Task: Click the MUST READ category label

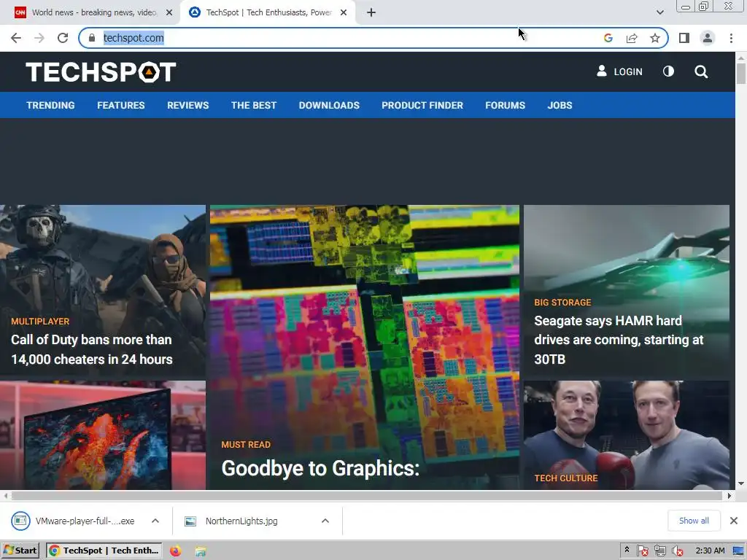Action: click(246, 444)
